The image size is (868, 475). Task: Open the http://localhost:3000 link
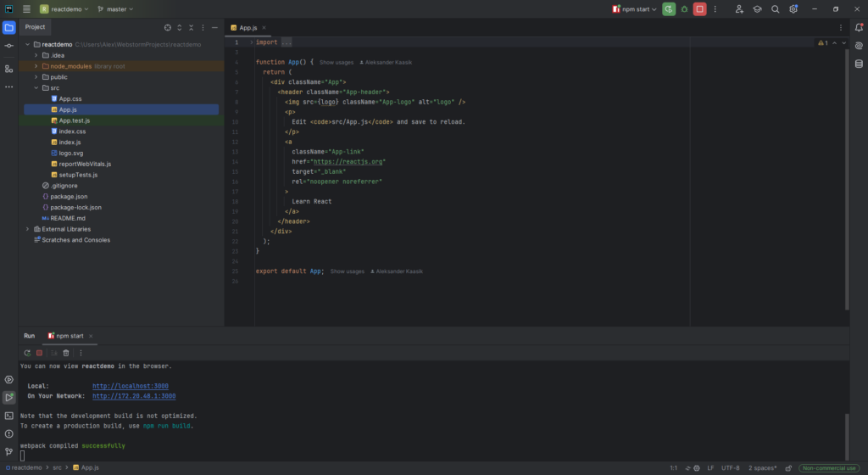point(130,386)
